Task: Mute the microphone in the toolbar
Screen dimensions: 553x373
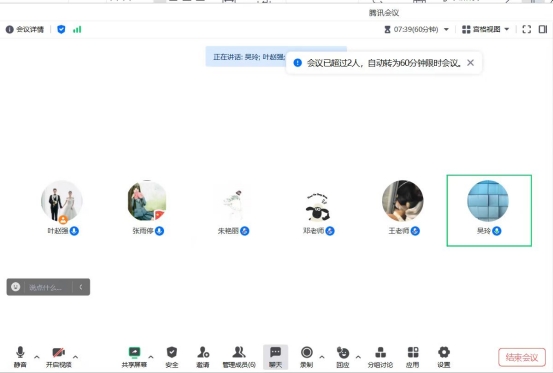Action: (x=20, y=357)
